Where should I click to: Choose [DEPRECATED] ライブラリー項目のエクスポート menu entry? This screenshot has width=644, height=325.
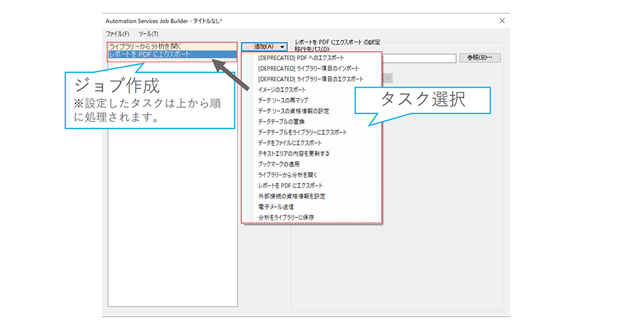pyautogui.click(x=310, y=79)
